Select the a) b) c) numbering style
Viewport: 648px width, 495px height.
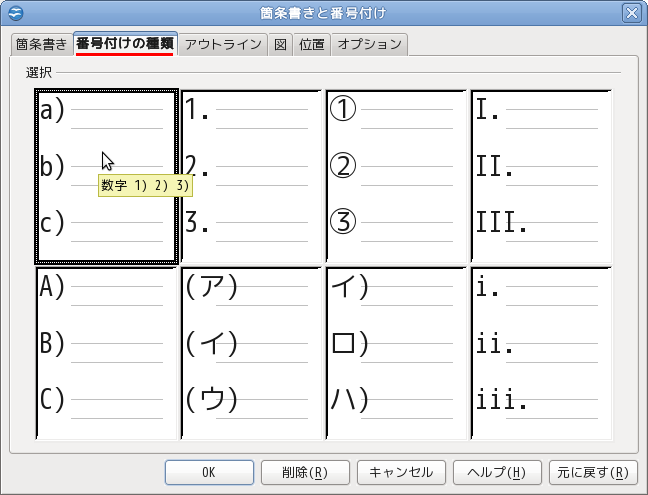(x=107, y=176)
